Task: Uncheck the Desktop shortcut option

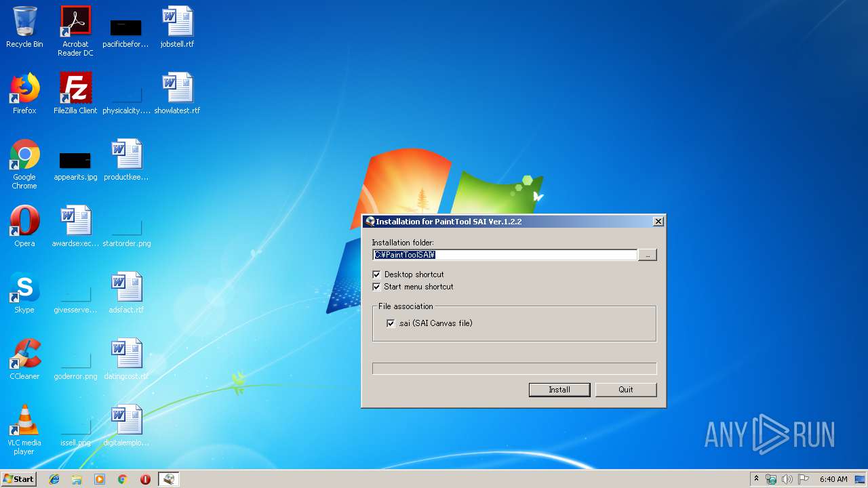Action: tap(376, 274)
